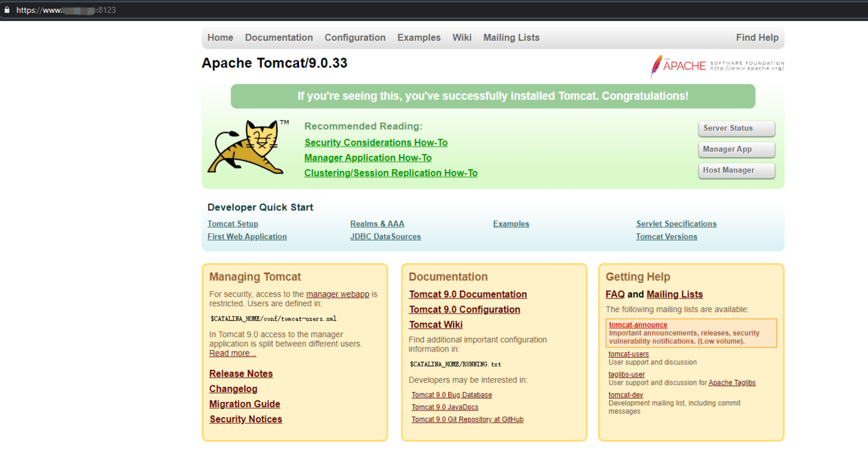
Task: Click the Developer Quick Start heading
Action: (x=260, y=208)
